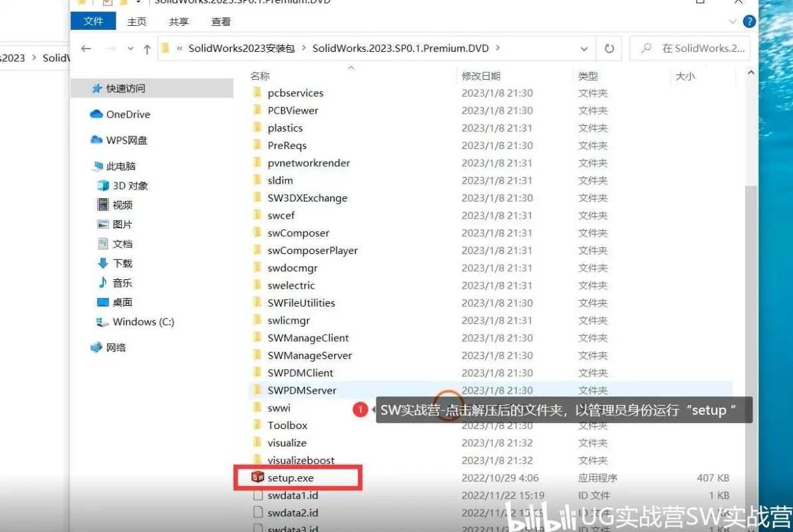Select the SWPDMServer folder row
793x532 pixels.
tap(490, 390)
